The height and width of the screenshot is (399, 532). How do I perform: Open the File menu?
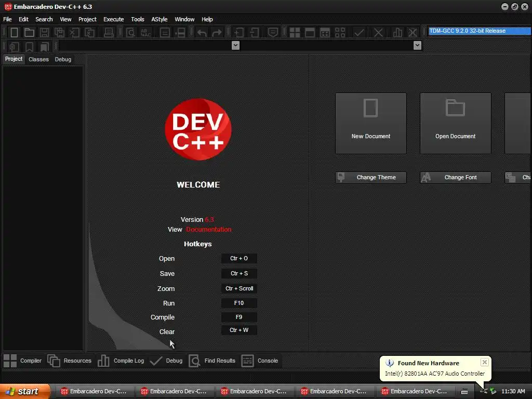point(7,19)
